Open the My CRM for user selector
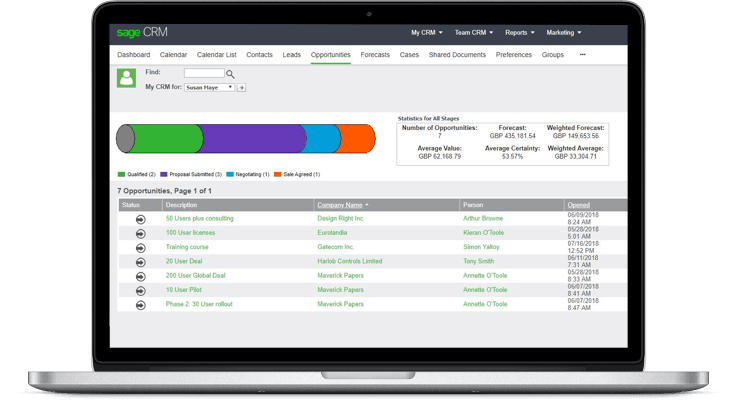This screenshot has height=400, width=737. (209, 88)
